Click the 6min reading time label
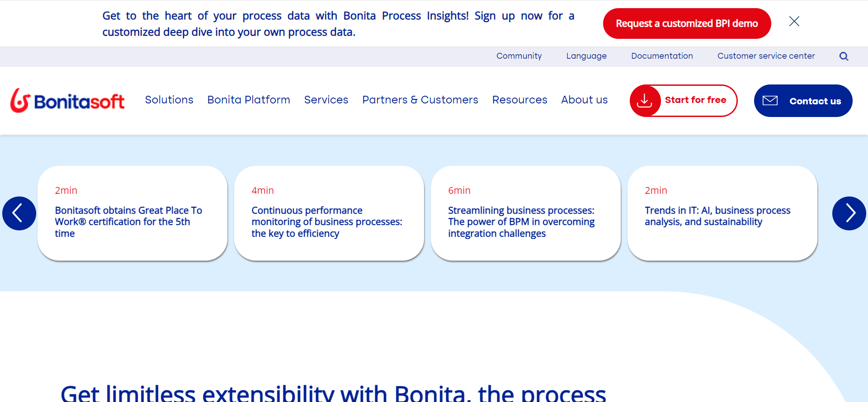Viewport: 868px width, 402px height. pyautogui.click(x=459, y=191)
